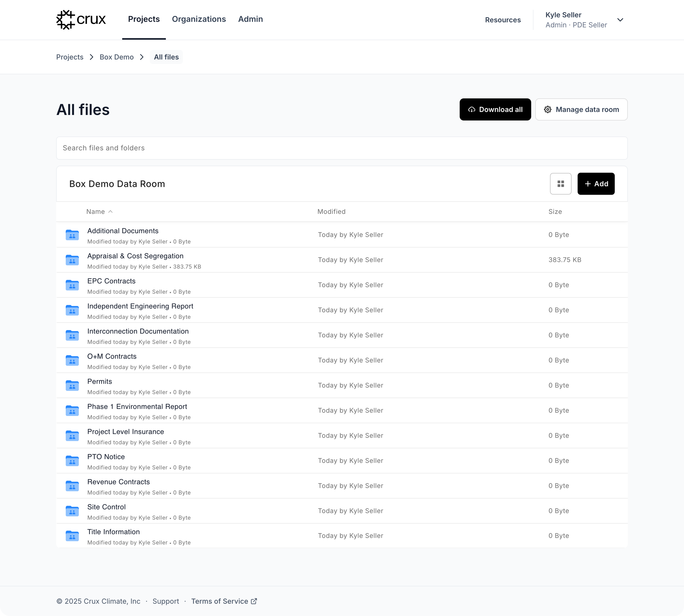Open Appraisal & Cost Segregation folder name
Viewport: 684px width, 616px height.
tap(135, 256)
